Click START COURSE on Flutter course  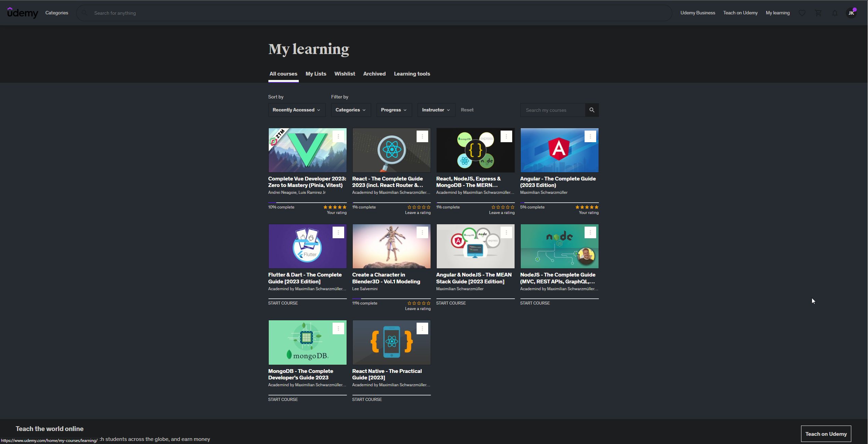coord(283,303)
